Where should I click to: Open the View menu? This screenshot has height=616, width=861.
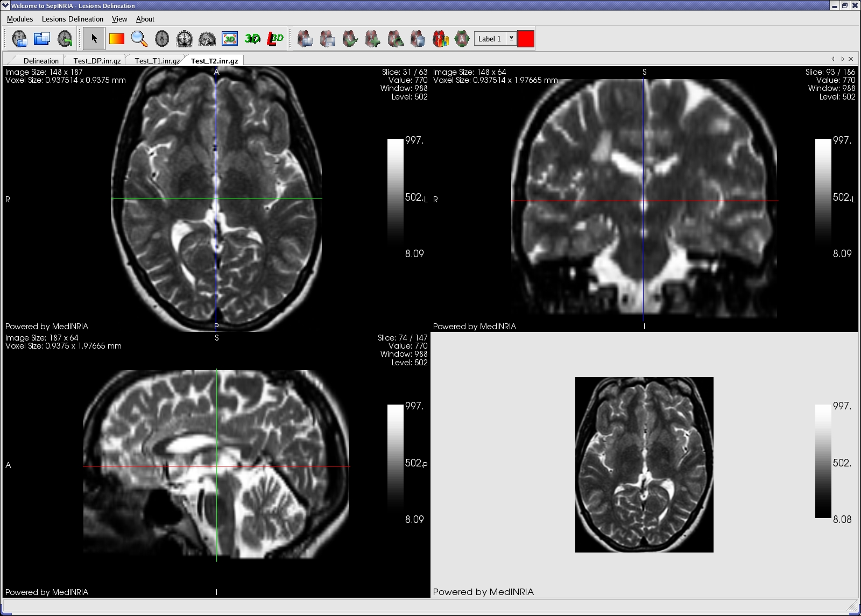pos(119,19)
